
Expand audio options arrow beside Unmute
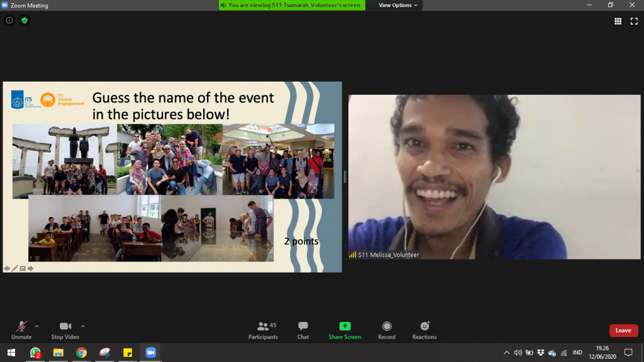[x=36, y=326]
